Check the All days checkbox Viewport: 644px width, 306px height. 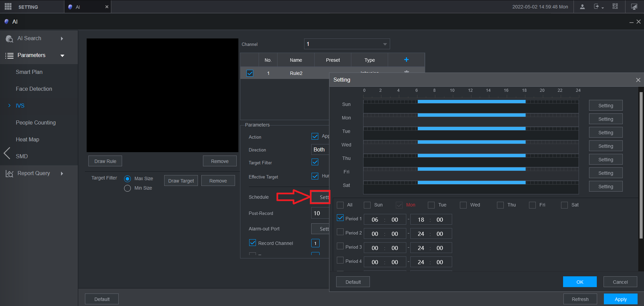tap(340, 205)
